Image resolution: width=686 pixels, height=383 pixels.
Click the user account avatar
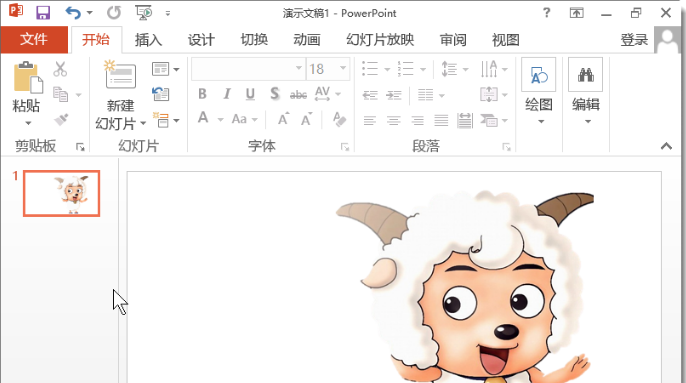[x=668, y=40]
